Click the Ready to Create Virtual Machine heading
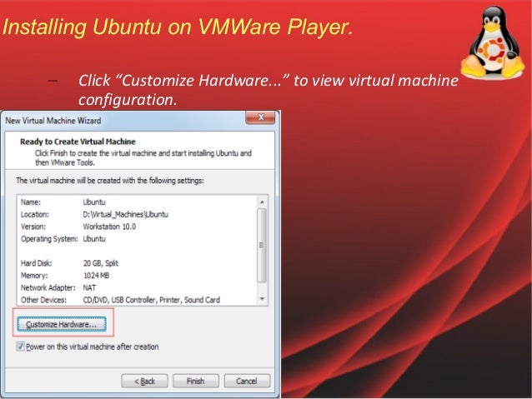This screenshot has height=399, width=532. [78, 142]
